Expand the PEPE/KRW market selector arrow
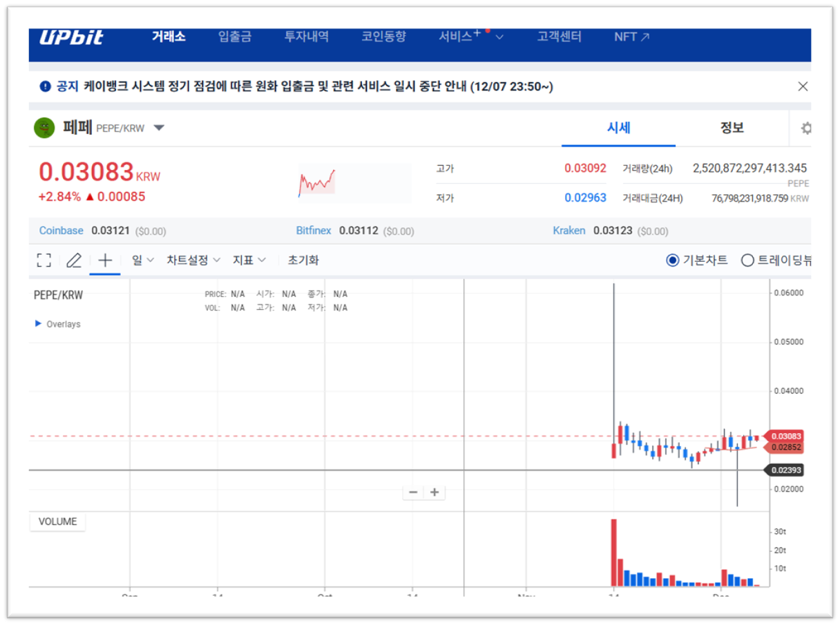Viewport: 840px width, 625px height. (159, 128)
